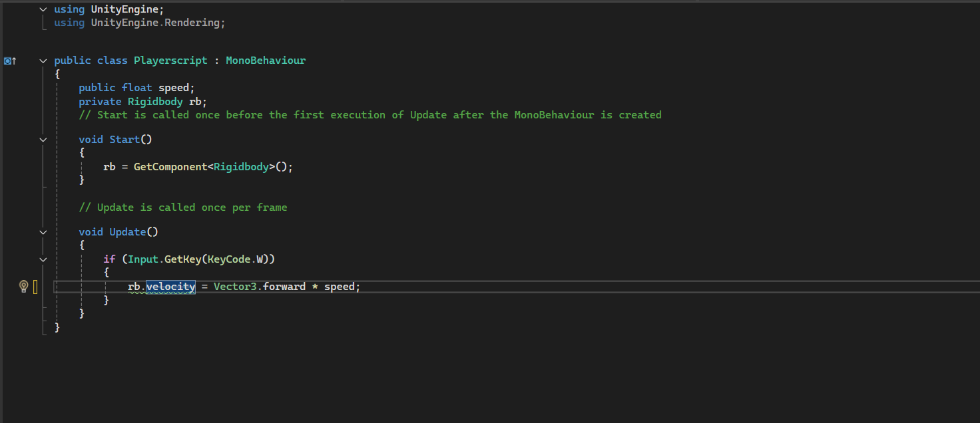Place cursor on highlighted velocity property
The width and height of the screenshot is (980, 423).
coord(170,287)
